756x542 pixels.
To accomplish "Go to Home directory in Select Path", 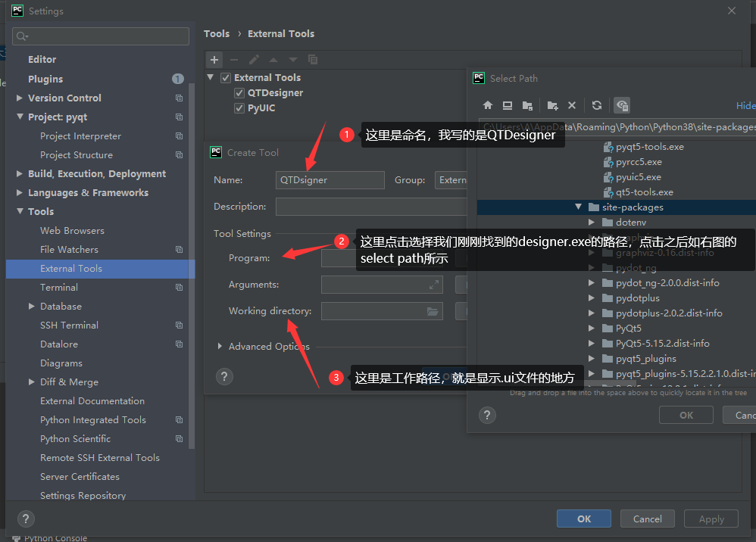I will pyautogui.click(x=488, y=105).
